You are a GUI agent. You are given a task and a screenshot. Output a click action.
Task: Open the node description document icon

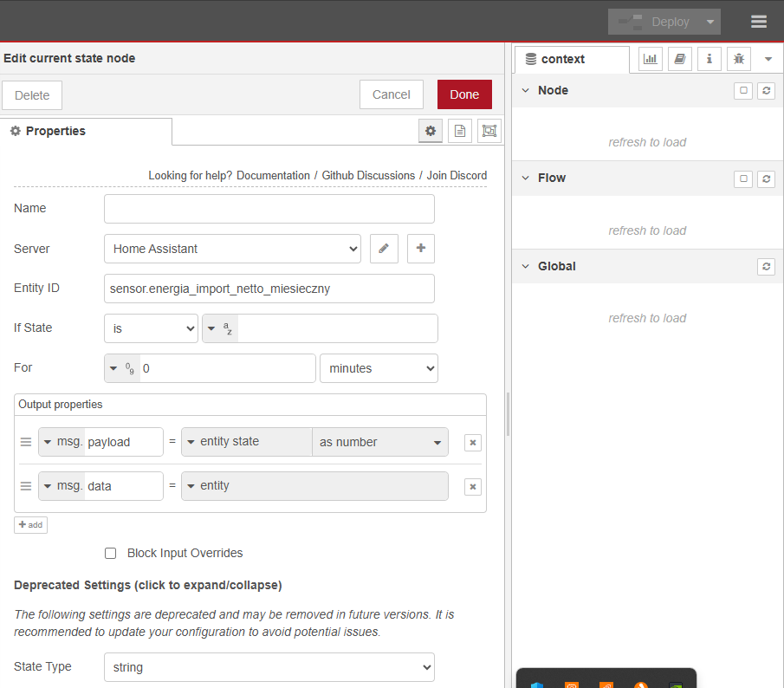(x=460, y=131)
